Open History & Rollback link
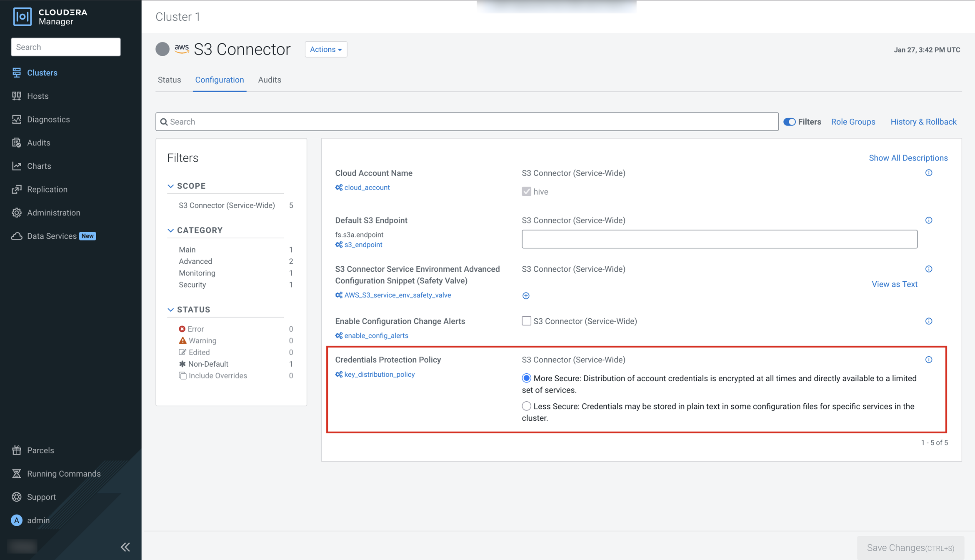 point(923,122)
